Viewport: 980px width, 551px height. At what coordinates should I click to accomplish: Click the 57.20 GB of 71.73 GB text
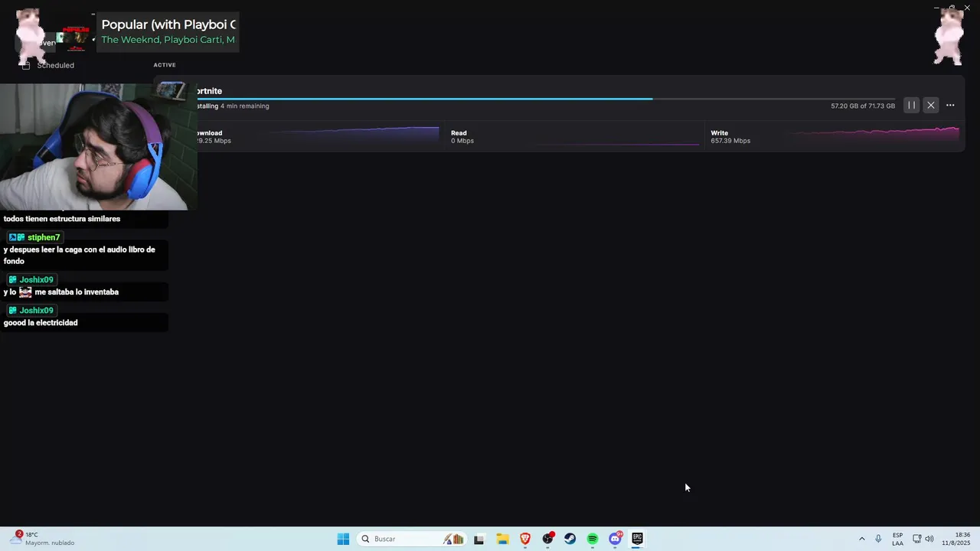[863, 106]
